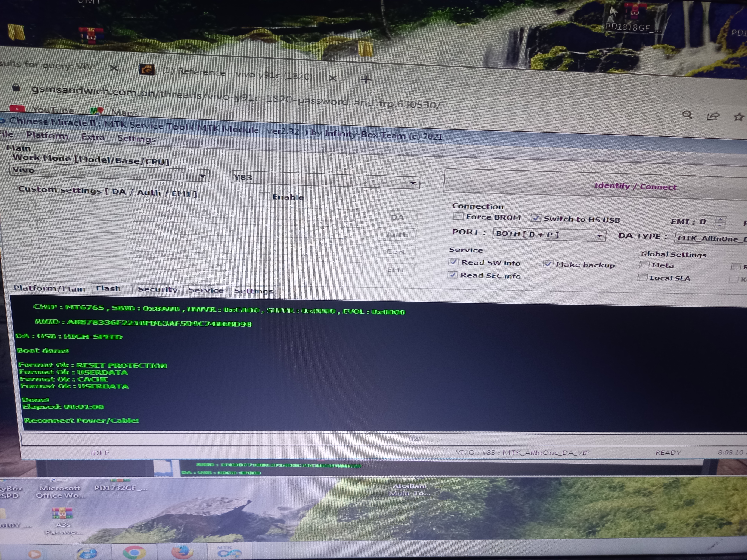Open the YouTube bookmark
Screen dimensions: 747x560
(42, 109)
